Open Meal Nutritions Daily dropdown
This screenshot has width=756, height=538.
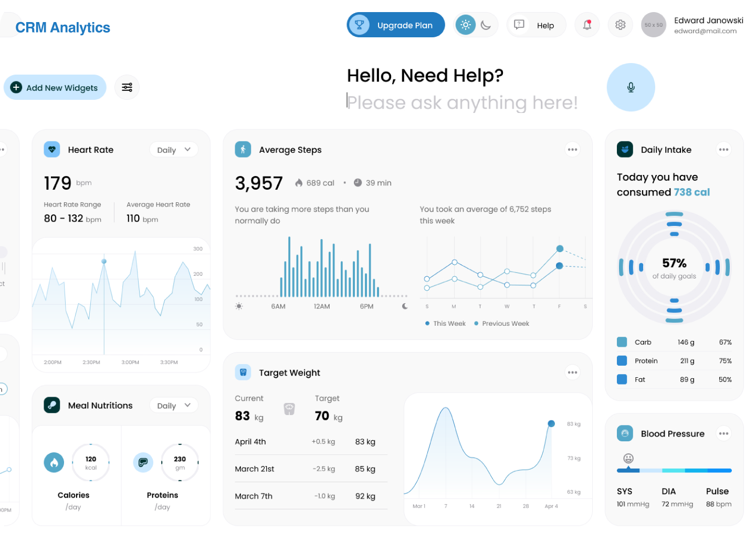point(174,406)
